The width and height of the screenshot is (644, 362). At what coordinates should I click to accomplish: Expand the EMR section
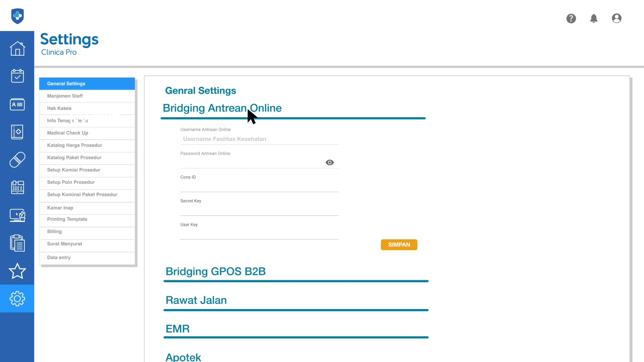[x=177, y=329]
